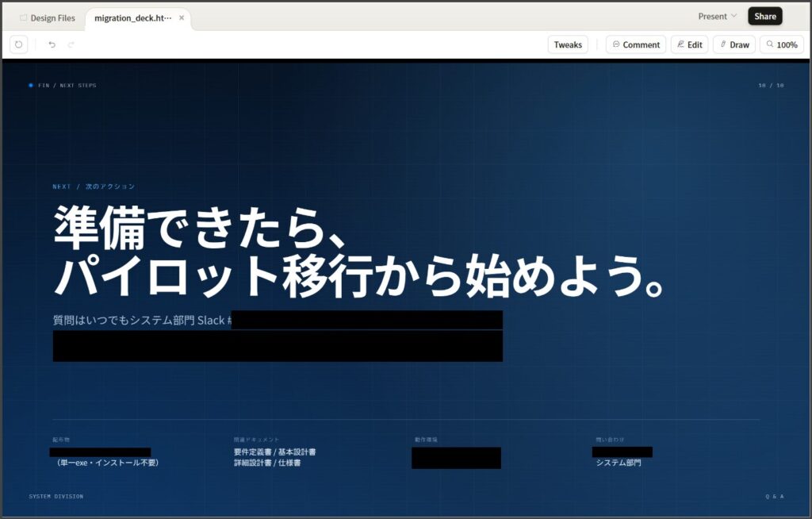Click the reload icon in the toolbar

[x=19, y=44]
